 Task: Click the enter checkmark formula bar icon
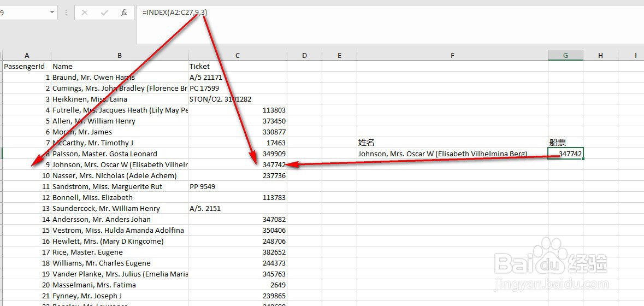click(x=104, y=13)
